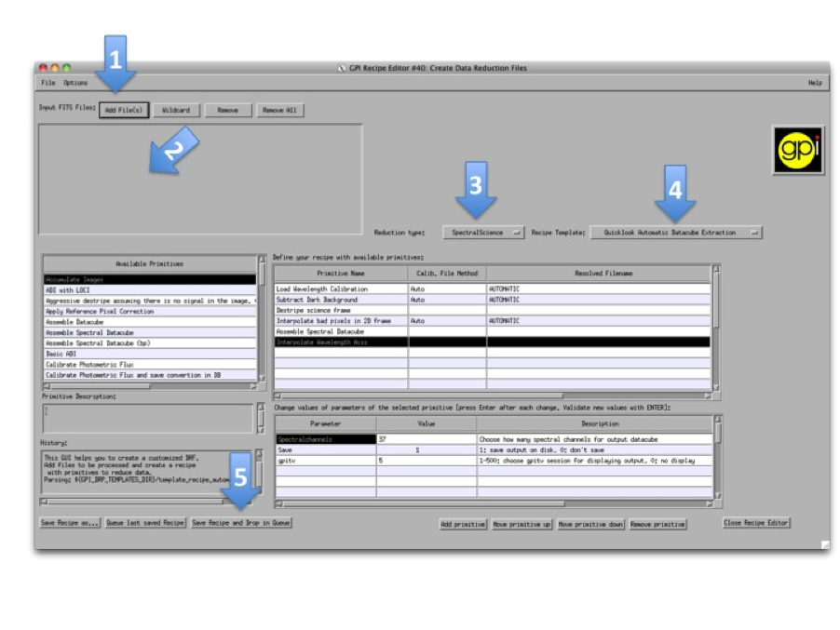This screenshot has height=630, width=840.
Task: Click the Add File(s) button
Action: coord(123,110)
